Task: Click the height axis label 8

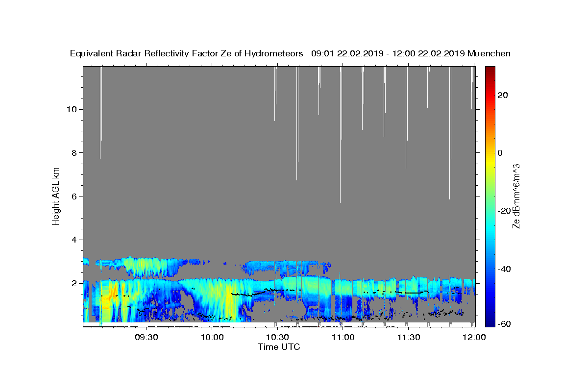Action: (74, 153)
